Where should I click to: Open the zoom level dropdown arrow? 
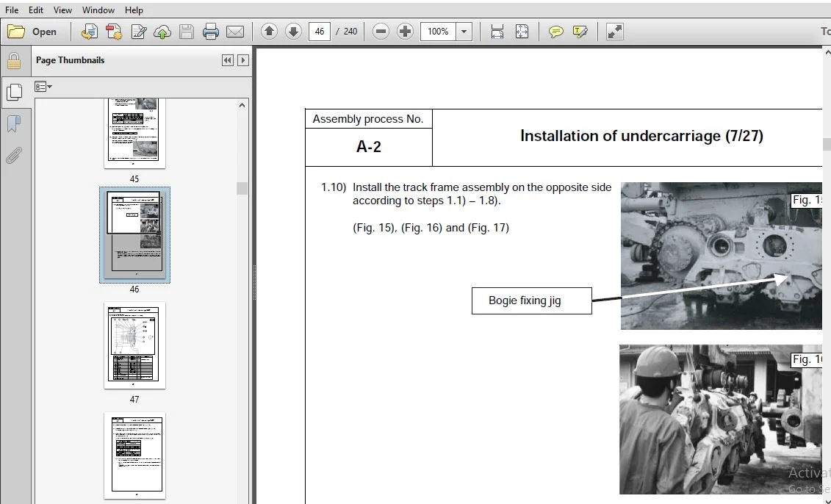coord(464,32)
